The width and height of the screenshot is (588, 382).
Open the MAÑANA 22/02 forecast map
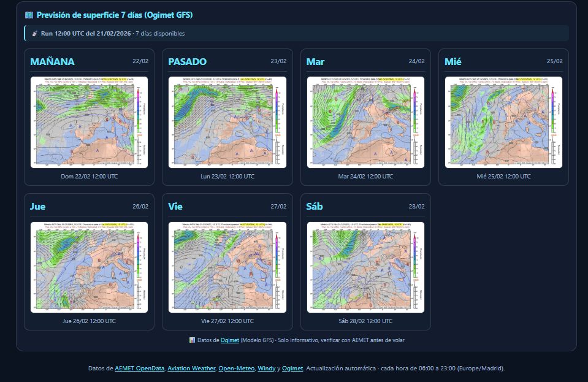(x=90, y=122)
